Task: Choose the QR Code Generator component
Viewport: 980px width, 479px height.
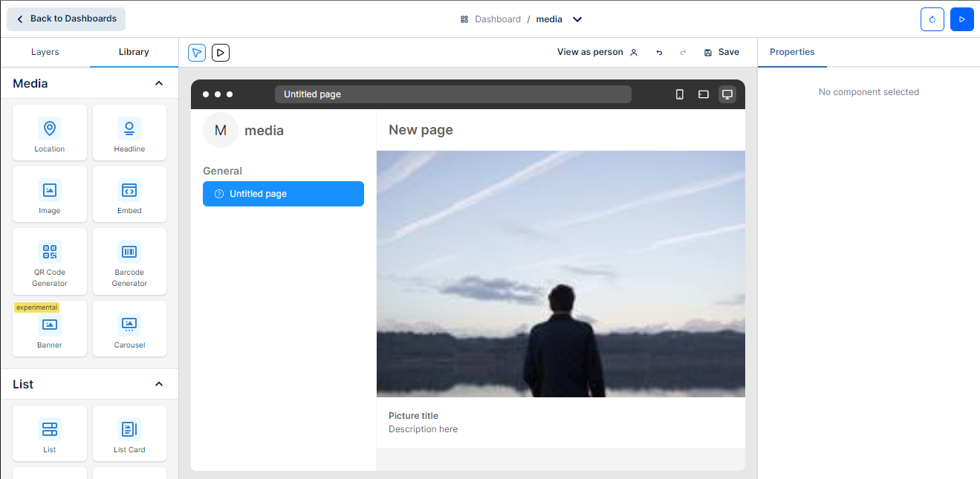Action: point(50,261)
